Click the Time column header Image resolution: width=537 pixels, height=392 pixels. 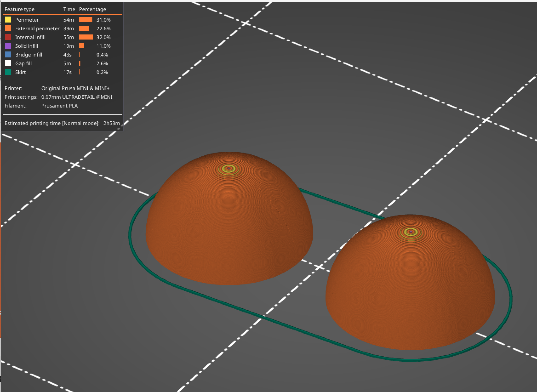tap(69, 9)
